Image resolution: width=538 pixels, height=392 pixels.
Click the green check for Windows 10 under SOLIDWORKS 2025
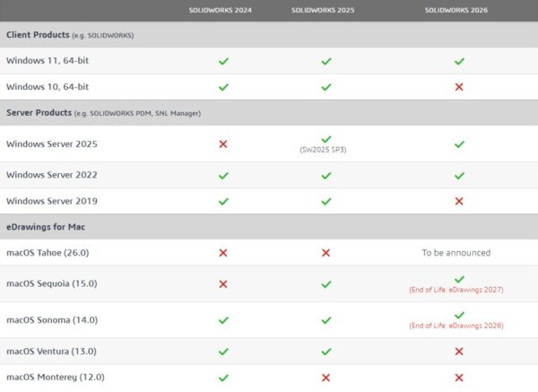point(326,87)
